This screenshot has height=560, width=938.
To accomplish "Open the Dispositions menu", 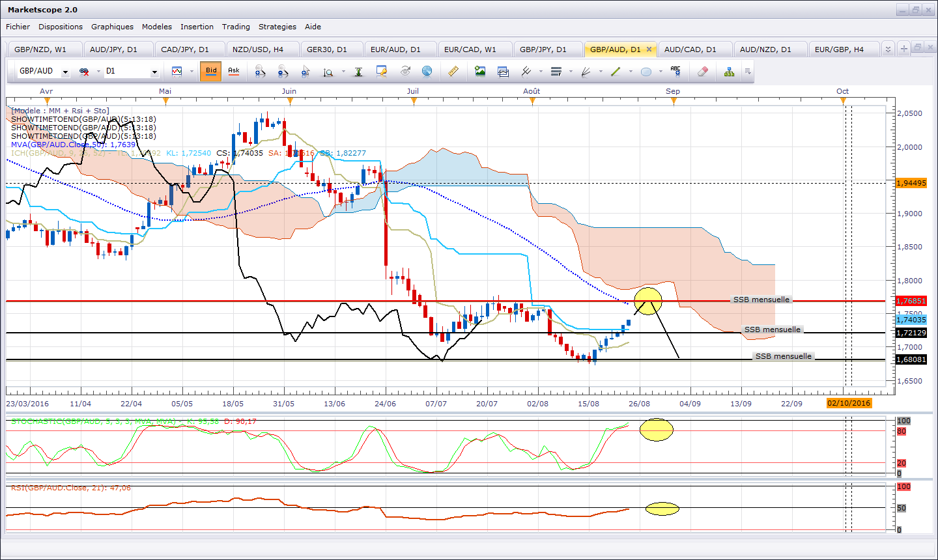I will point(61,27).
